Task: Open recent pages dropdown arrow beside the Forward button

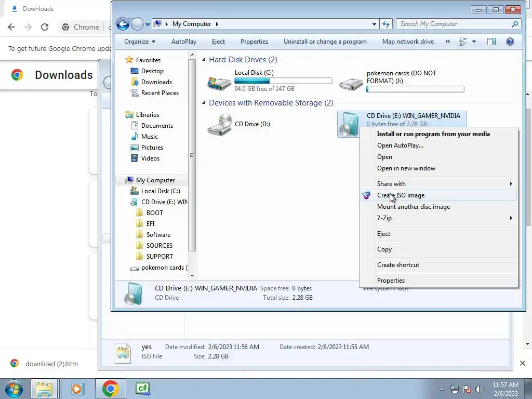Action: click(x=148, y=24)
